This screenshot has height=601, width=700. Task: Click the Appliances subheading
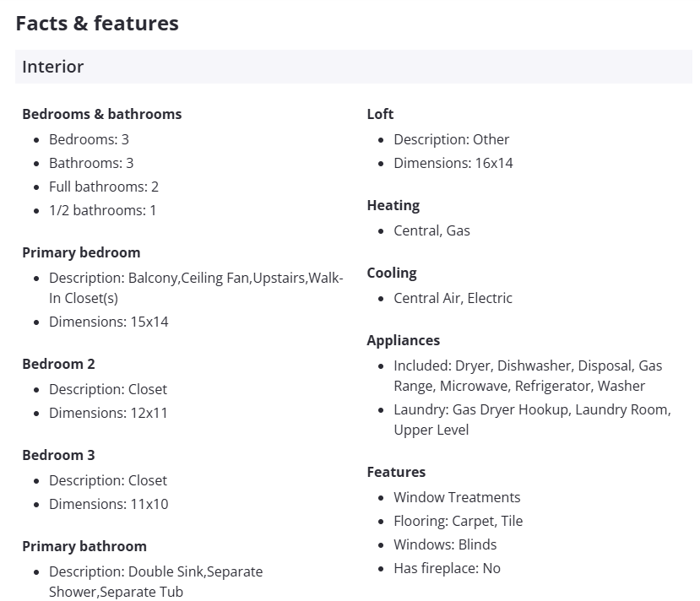(403, 340)
